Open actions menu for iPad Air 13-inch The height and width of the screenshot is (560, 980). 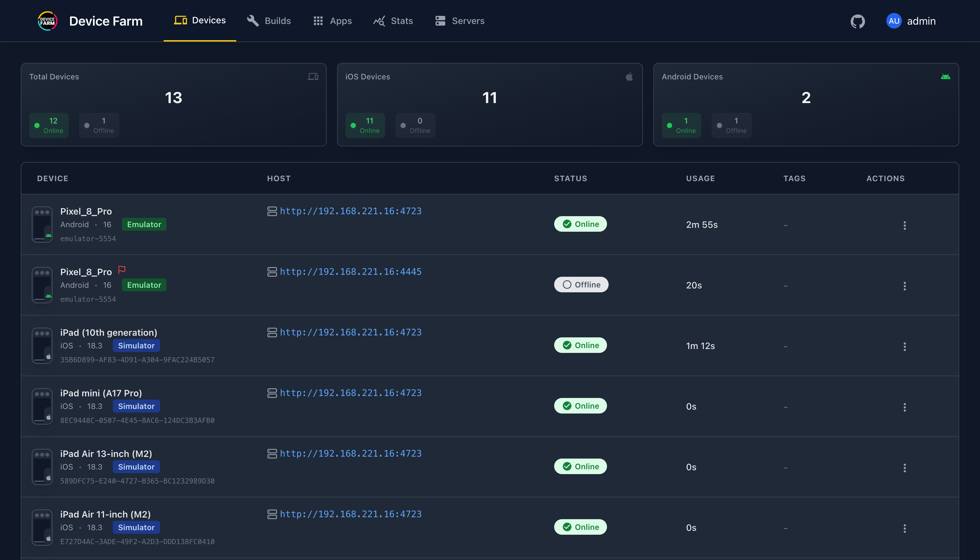tap(904, 468)
